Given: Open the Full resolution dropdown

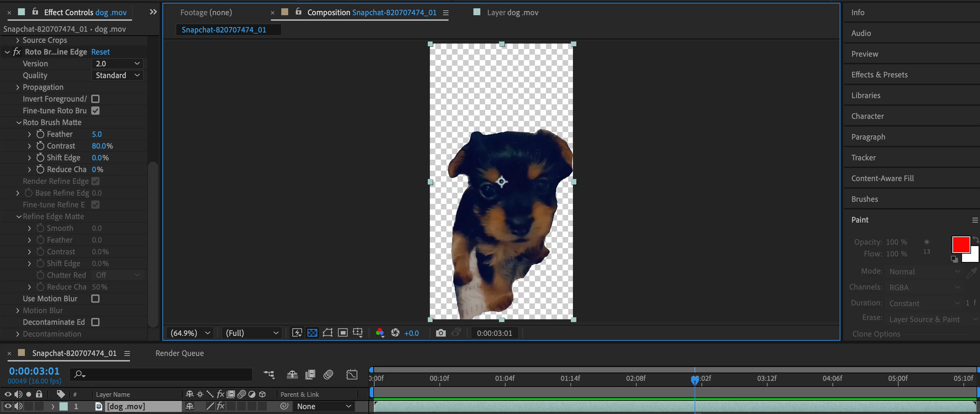Looking at the screenshot, I should 252,333.
